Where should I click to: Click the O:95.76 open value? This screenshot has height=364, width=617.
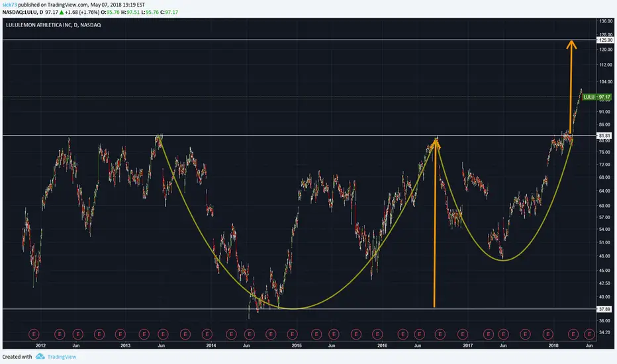[110, 12]
